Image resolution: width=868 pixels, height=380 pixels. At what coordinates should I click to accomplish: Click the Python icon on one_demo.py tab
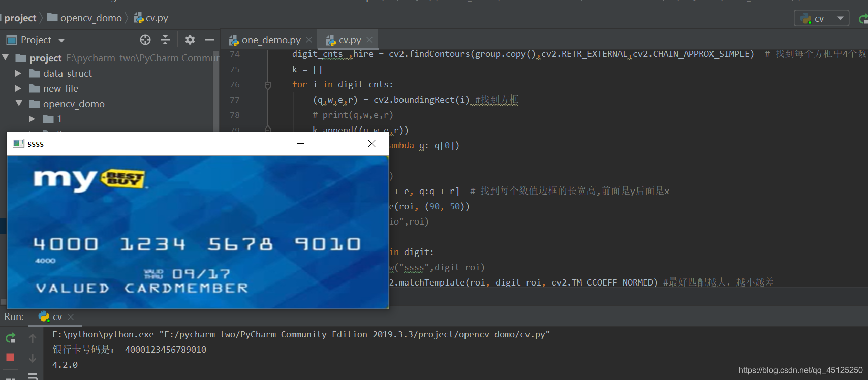tap(234, 40)
